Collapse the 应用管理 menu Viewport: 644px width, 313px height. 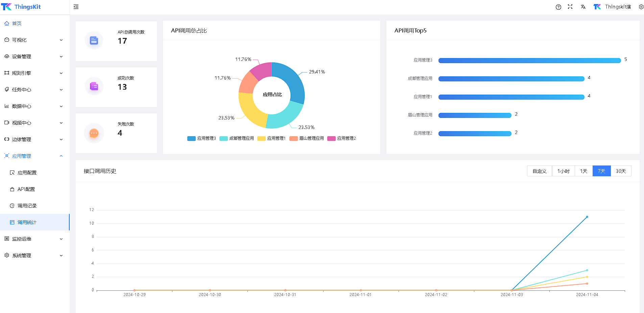click(34, 156)
